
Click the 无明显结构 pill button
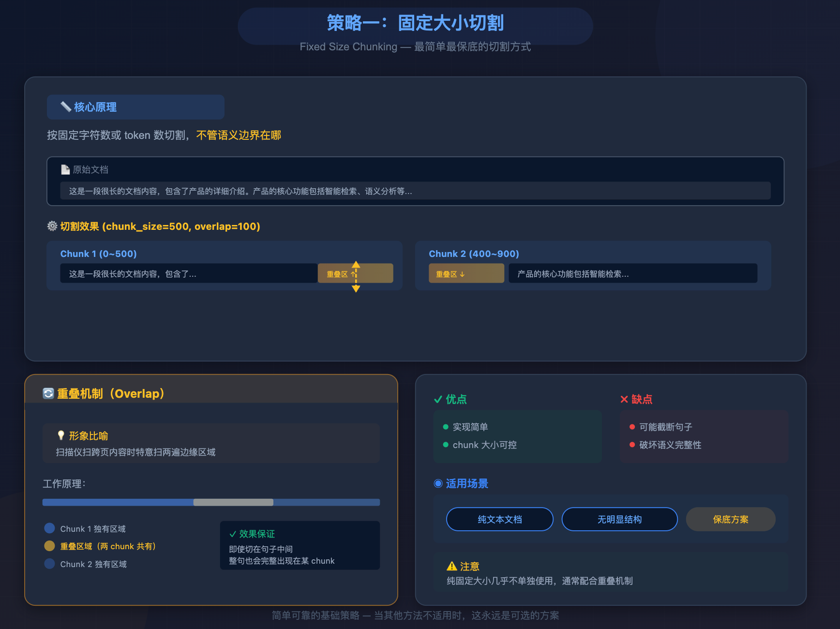619,519
